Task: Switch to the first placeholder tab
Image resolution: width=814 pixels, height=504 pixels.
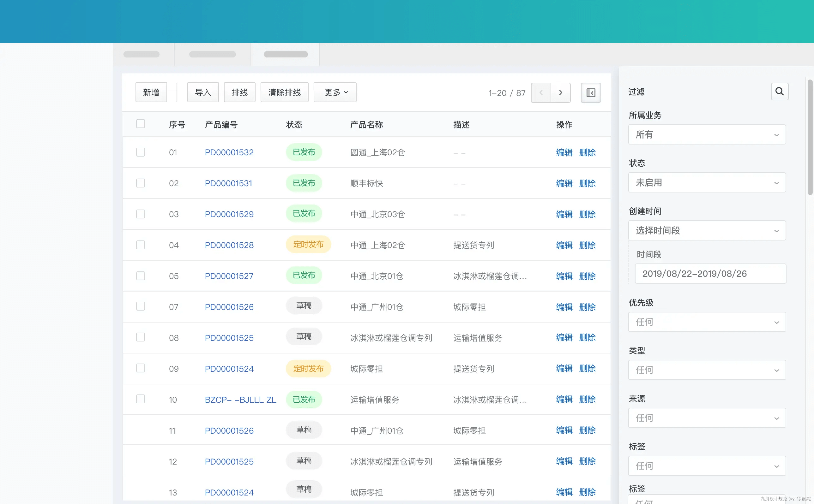Action: [x=143, y=54]
